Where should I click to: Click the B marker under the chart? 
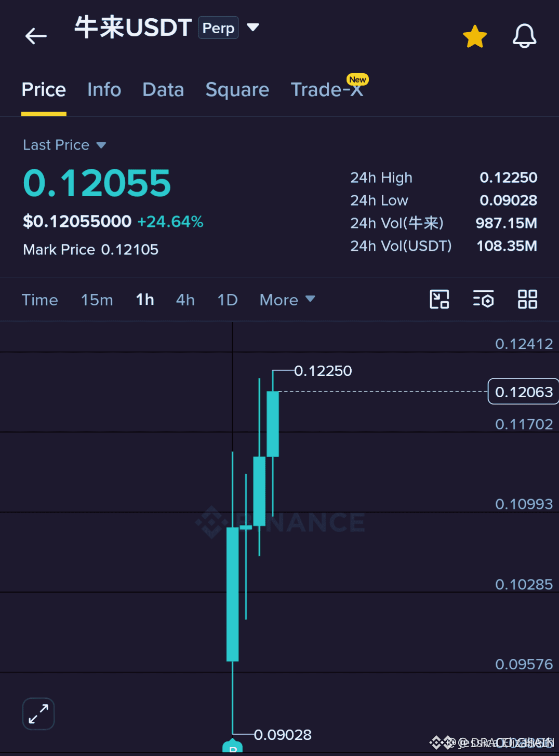(x=233, y=747)
